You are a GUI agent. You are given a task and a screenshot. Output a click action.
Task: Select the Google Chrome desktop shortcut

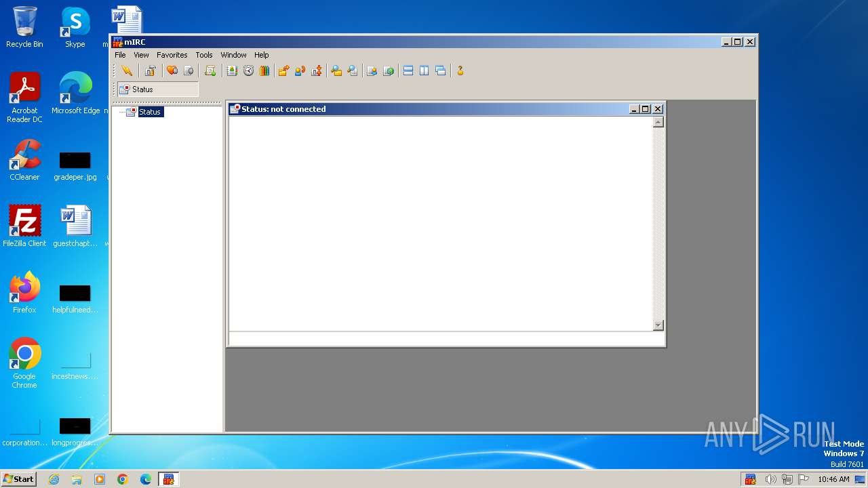coord(24,363)
